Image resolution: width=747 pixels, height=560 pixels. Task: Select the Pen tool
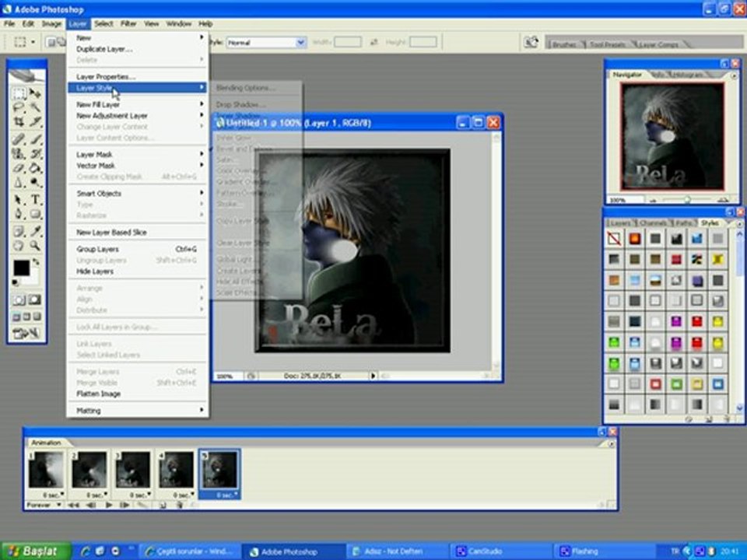[19, 214]
